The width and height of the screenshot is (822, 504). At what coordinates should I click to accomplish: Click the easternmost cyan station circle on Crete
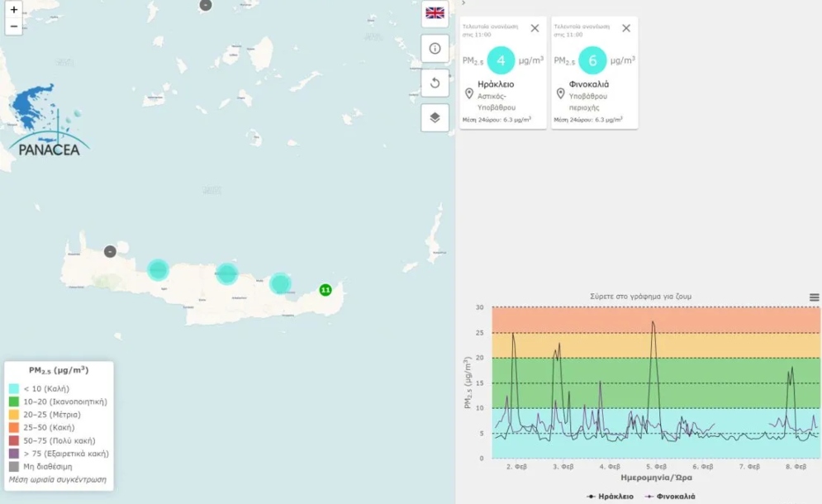(281, 283)
